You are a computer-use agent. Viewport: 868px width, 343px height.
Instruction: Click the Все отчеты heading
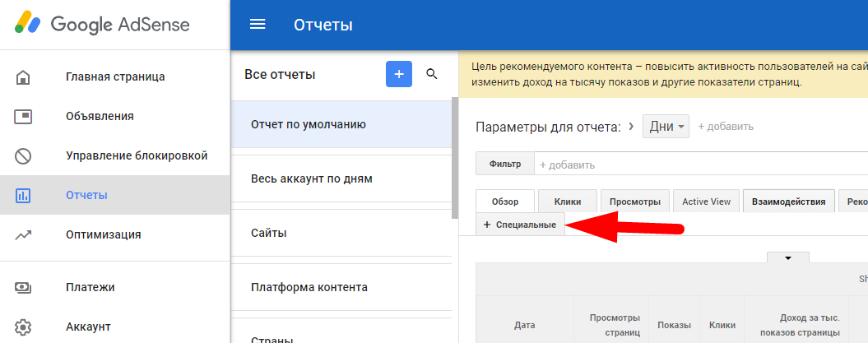click(280, 74)
